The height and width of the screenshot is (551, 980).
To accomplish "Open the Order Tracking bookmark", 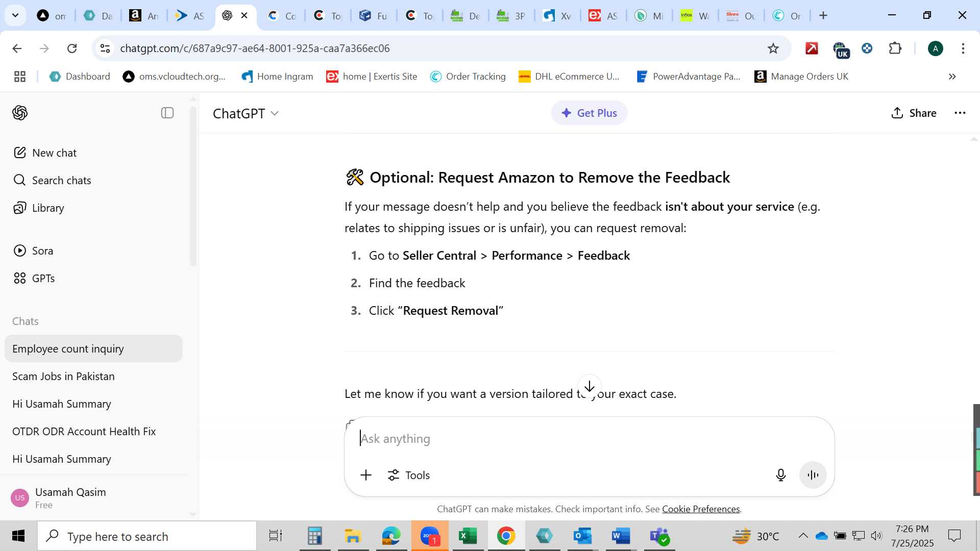I will [468, 77].
